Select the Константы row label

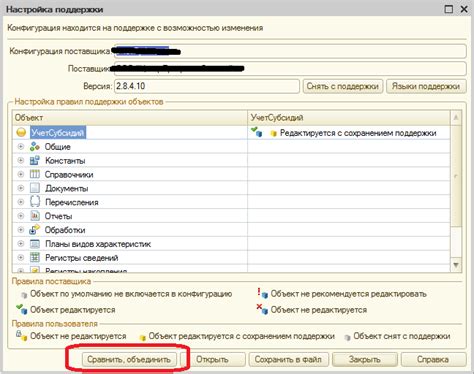[x=65, y=161]
